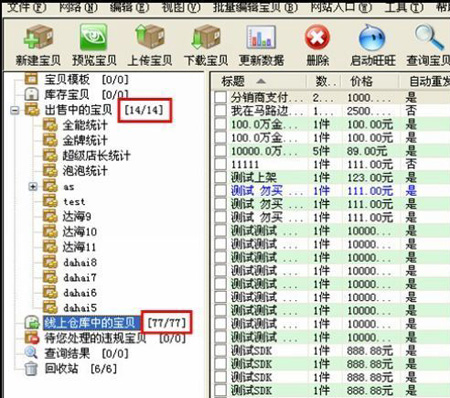Click the 数.. column header
The width and height of the screenshot is (450, 398).
pos(324,81)
